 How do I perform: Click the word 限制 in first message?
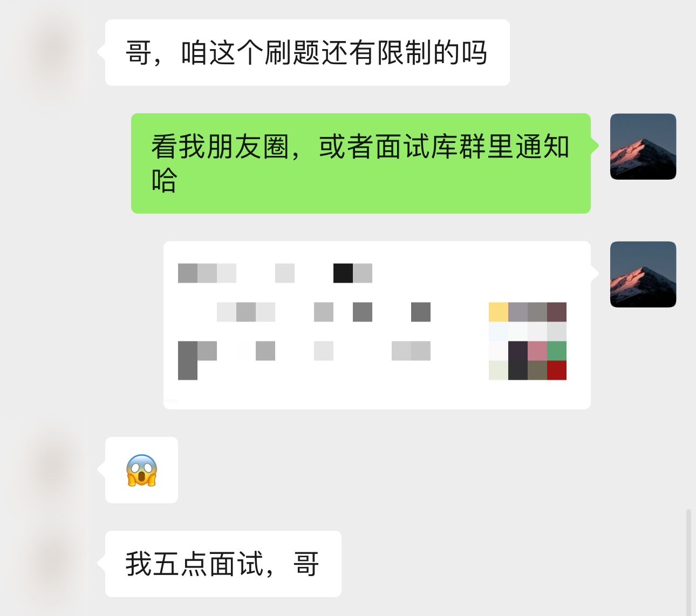pyautogui.click(x=405, y=53)
